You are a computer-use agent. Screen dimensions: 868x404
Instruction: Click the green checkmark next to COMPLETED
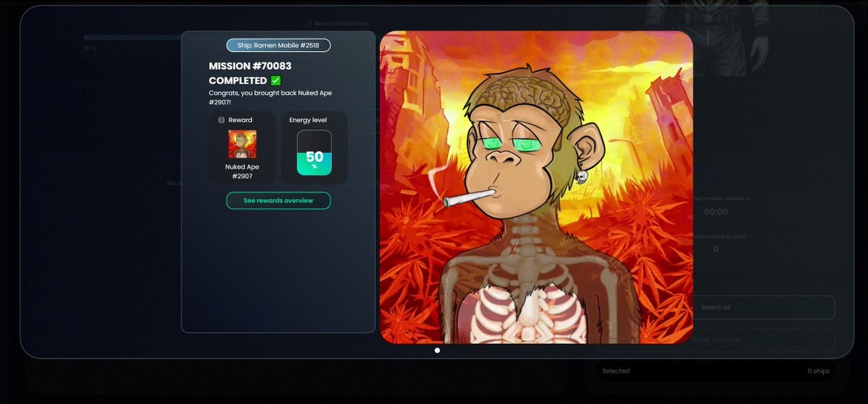(x=276, y=80)
